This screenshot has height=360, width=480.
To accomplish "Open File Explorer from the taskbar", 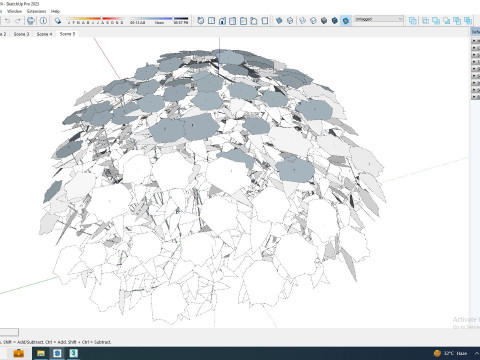I will pyautogui.click(x=41, y=353).
